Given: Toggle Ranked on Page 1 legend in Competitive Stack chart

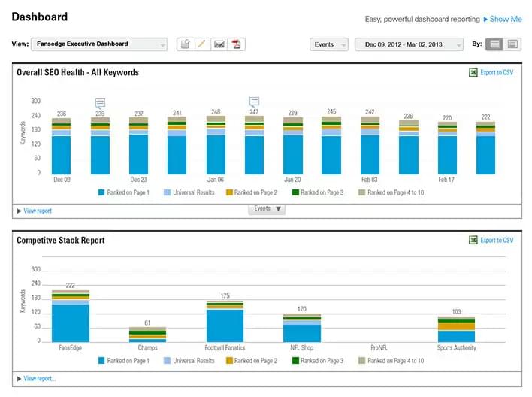Looking at the screenshot, I should point(124,361).
